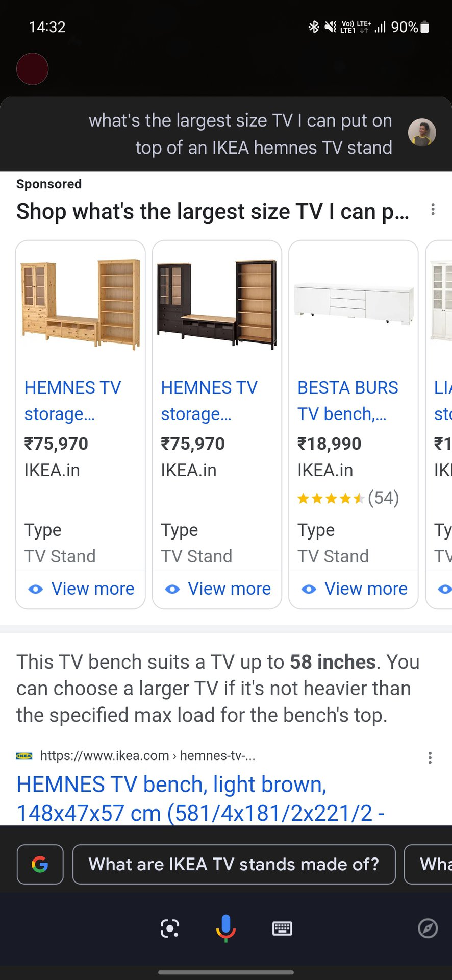
Task: Tap the Google Lens camera icon
Action: (169, 928)
